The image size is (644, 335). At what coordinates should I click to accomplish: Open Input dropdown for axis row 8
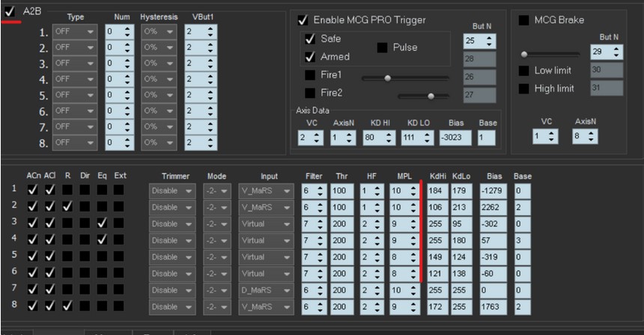pos(266,307)
